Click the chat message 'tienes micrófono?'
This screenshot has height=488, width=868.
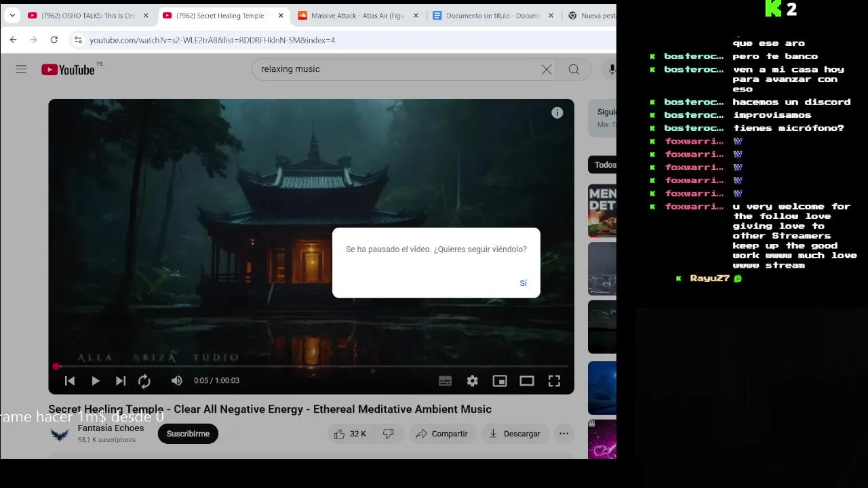tap(788, 128)
